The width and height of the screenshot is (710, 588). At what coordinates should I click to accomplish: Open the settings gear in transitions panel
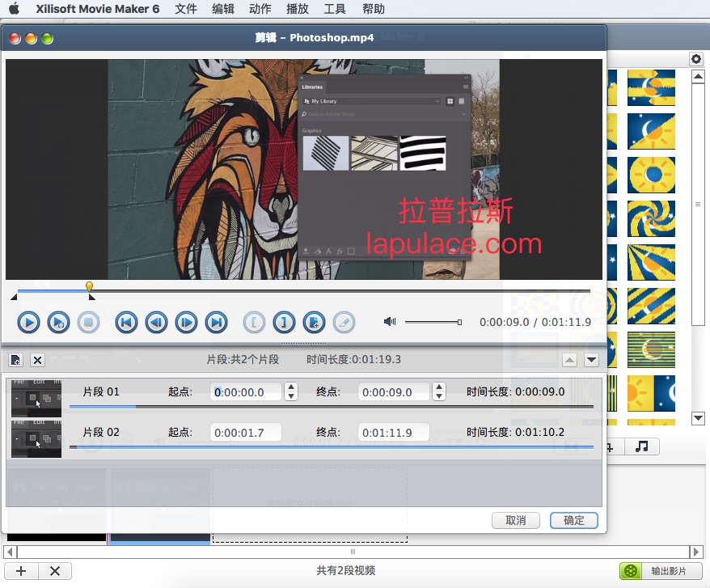pos(696,59)
